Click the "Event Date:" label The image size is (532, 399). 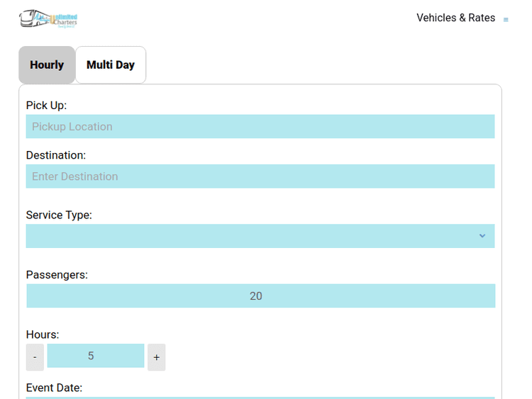[x=54, y=388]
